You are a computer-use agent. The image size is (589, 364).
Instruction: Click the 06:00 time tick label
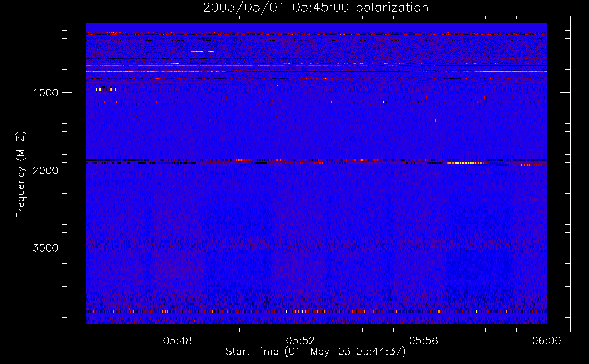coord(546,341)
